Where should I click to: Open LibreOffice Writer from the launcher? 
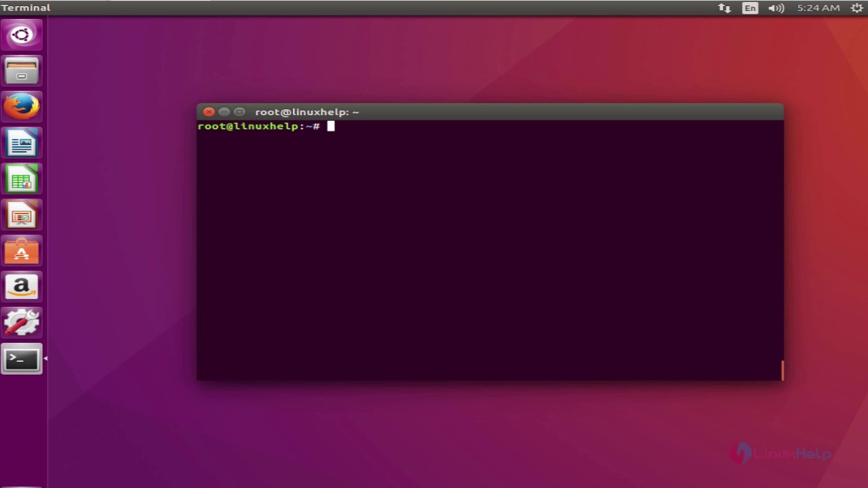[x=22, y=143]
